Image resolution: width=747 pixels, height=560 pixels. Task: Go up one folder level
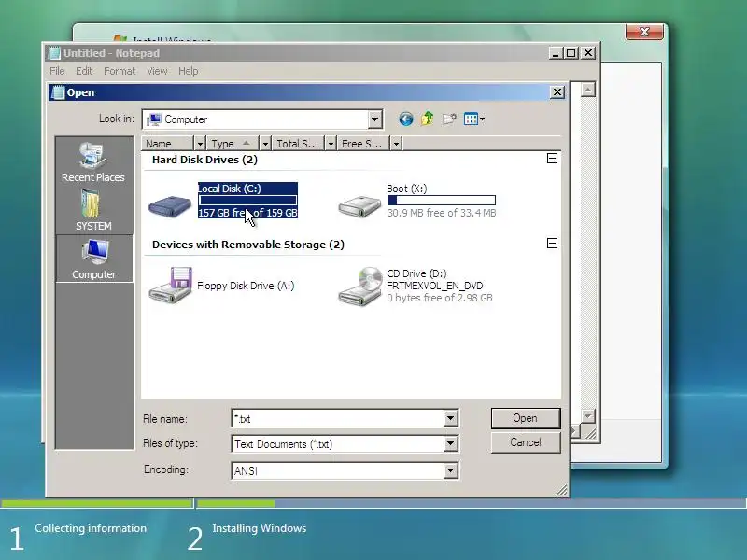428,119
